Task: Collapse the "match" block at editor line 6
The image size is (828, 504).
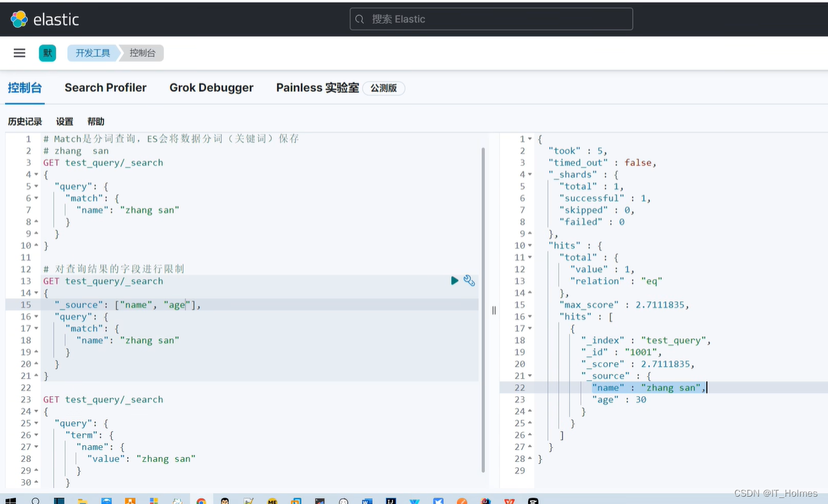Action: coord(36,198)
